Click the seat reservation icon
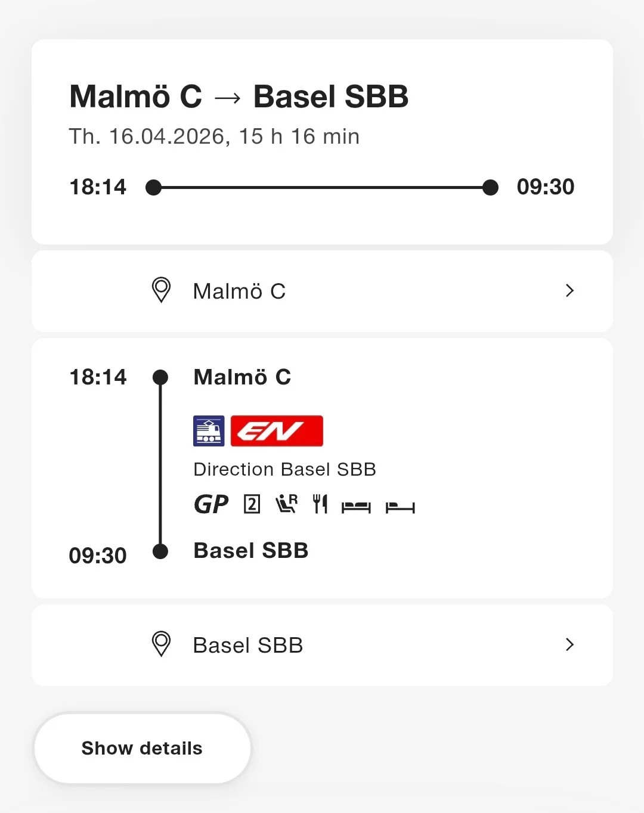644x813 pixels. click(286, 504)
